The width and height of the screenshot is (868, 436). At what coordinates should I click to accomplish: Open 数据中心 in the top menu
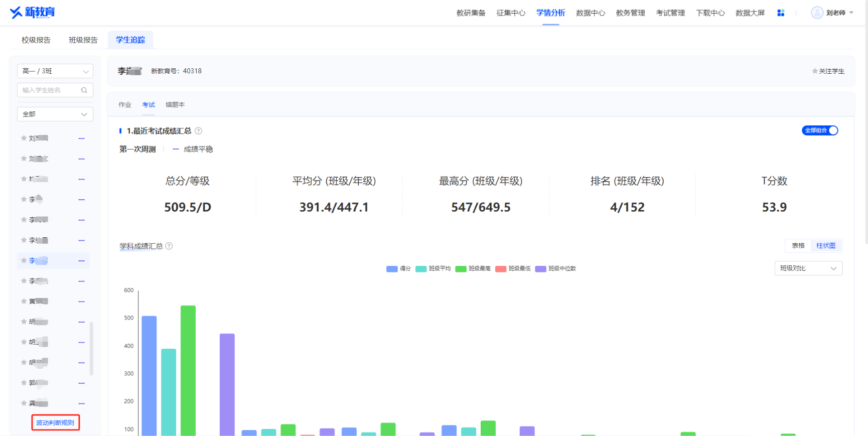coord(591,13)
